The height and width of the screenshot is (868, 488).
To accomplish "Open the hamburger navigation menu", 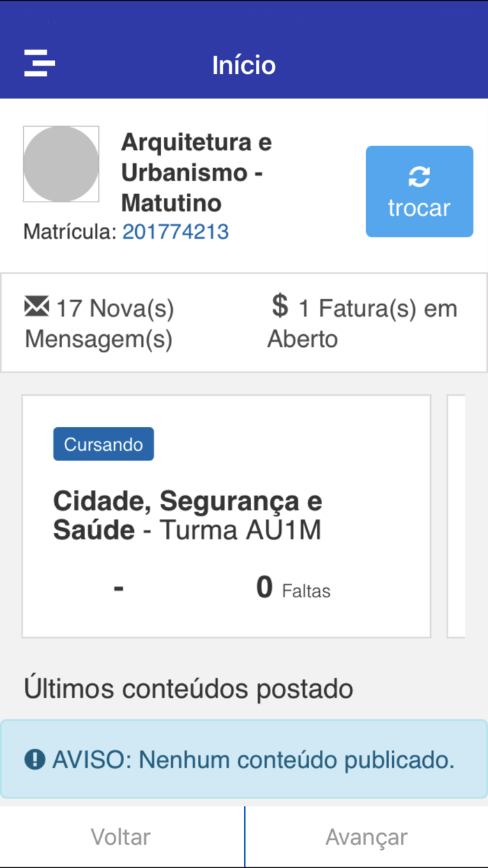I will (x=39, y=63).
